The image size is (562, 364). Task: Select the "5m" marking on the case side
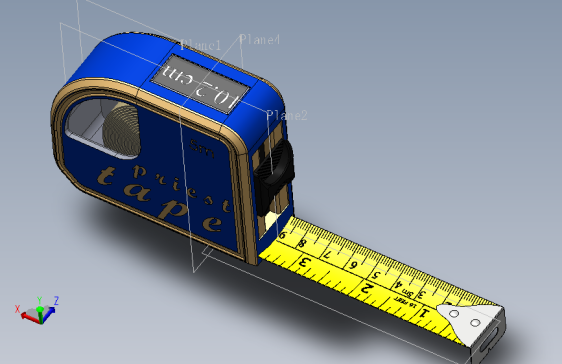click(202, 148)
